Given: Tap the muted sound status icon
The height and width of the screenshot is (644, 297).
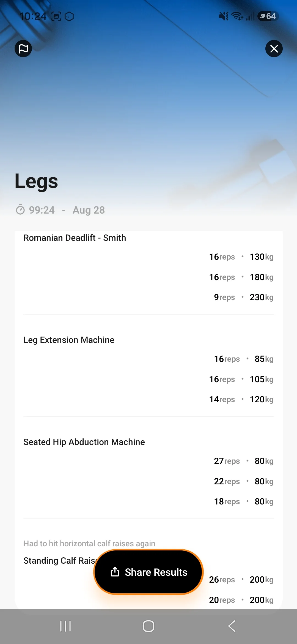Looking at the screenshot, I should tap(224, 17).
